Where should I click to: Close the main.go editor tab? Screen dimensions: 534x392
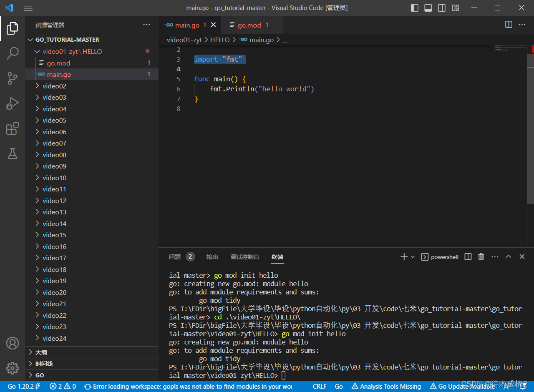[213, 25]
